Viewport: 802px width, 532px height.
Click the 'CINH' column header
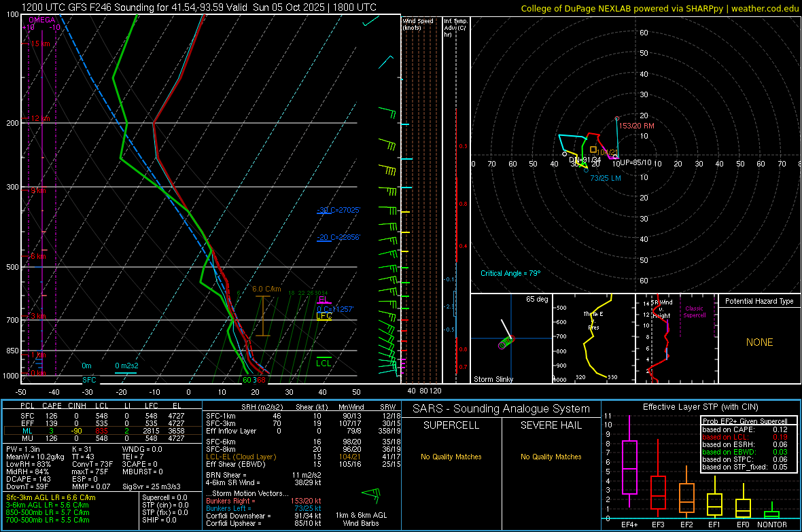pyautogui.click(x=77, y=406)
